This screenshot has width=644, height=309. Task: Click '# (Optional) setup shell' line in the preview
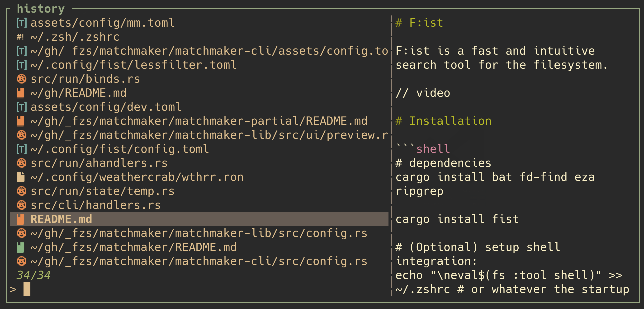click(478, 247)
